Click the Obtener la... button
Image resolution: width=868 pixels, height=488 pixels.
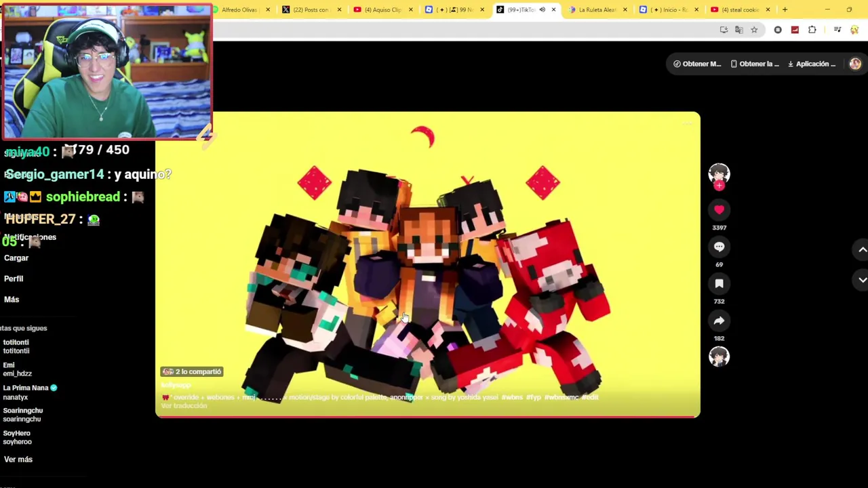coord(755,64)
